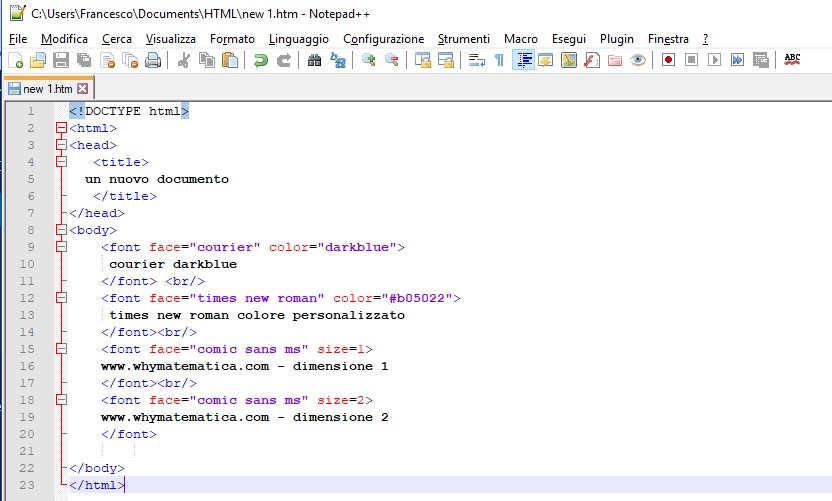Collapse the courier font fold on line 9
832x501 pixels.
tap(62, 247)
